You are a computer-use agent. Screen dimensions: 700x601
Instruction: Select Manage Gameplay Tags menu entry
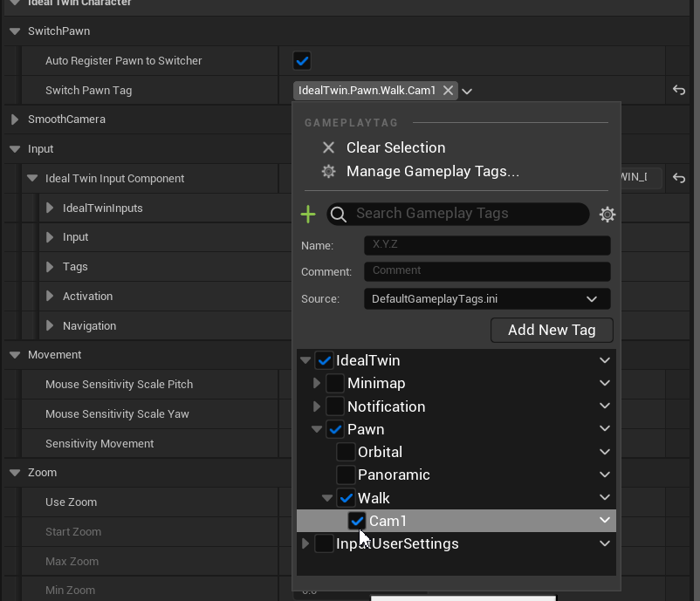click(x=432, y=172)
